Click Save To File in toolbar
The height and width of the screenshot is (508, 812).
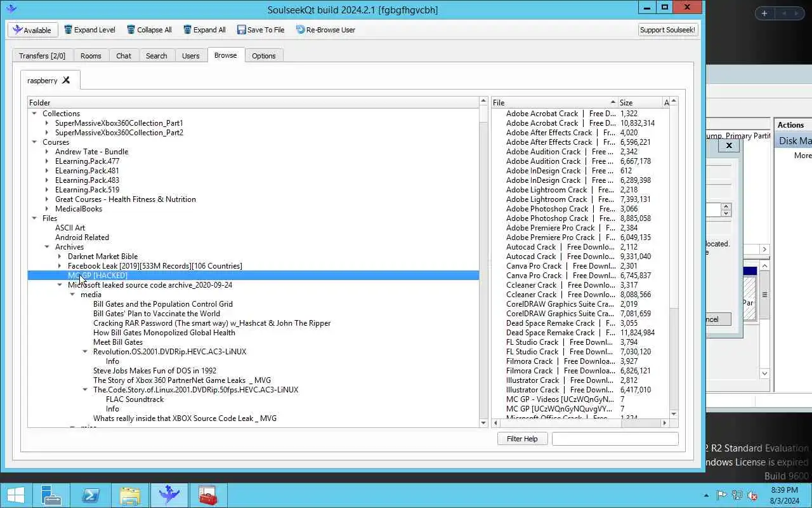click(x=261, y=30)
